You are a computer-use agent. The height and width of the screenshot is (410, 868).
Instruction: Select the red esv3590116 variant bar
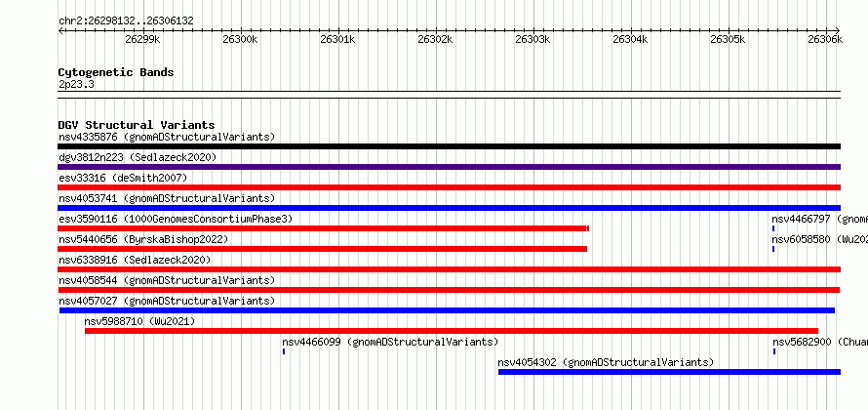click(x=323, y=228)
